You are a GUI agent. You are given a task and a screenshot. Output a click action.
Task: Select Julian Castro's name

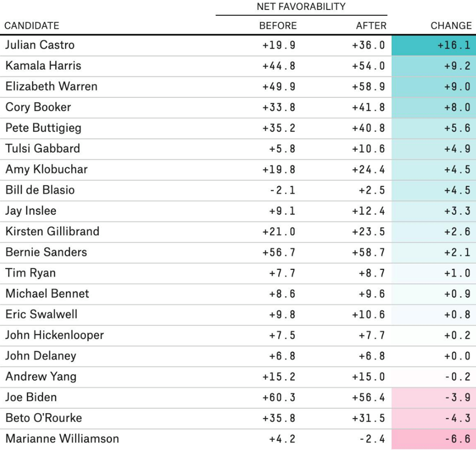[x=40, y=45]
